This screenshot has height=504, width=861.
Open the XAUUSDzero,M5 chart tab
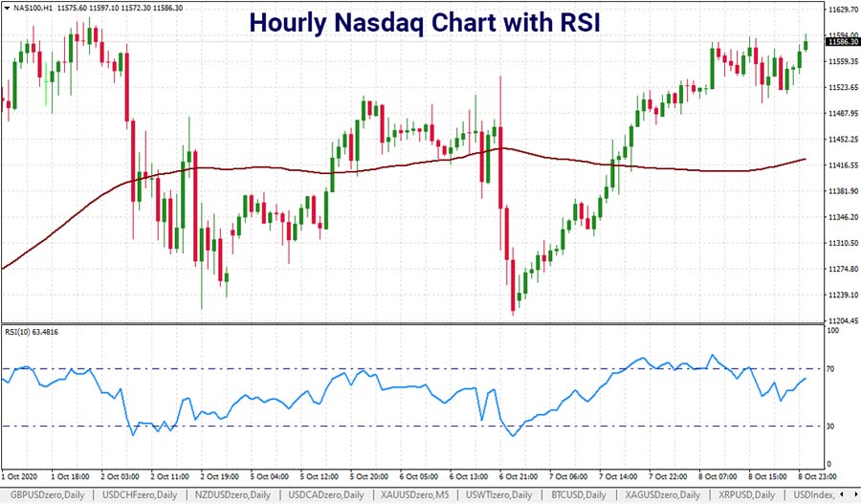(415, 494)
